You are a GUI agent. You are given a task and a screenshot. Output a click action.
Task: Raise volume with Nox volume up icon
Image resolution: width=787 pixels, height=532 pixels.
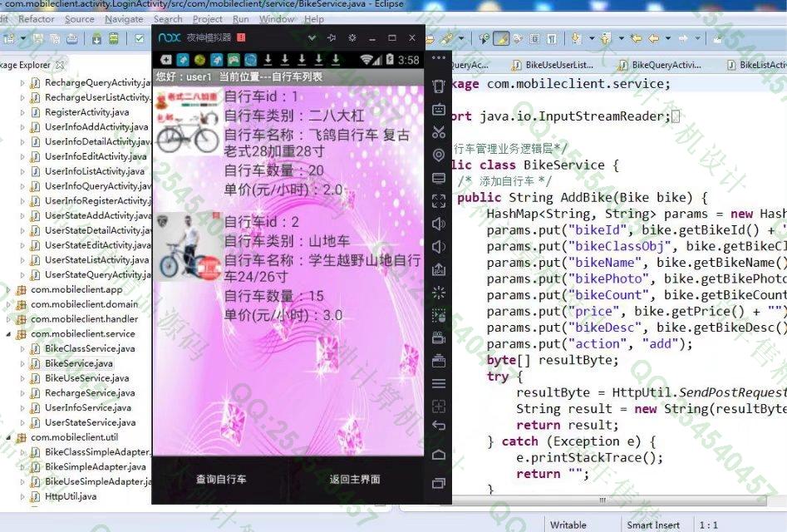(x=439, y=224)
